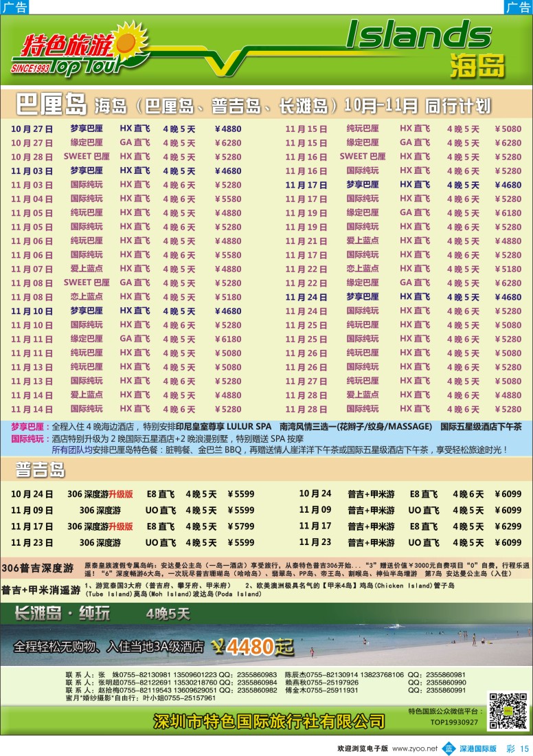Click the 广告 tag in top-left corner
This screenshot has height=756, width=533.
pos(14,7)
